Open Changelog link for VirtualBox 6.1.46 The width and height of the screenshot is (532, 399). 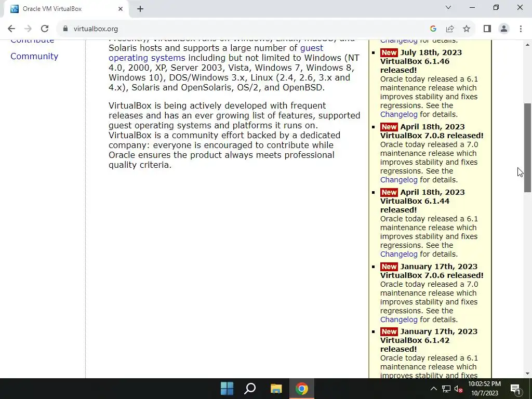398,114
